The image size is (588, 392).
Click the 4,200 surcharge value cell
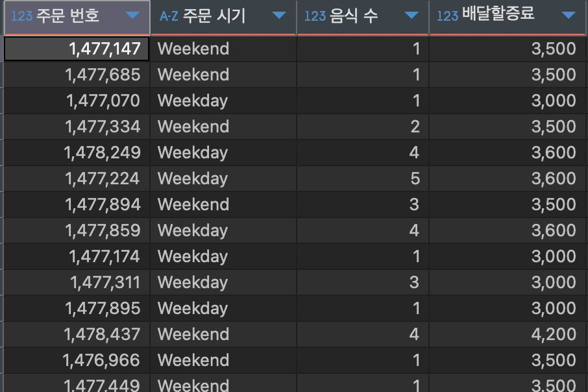[x=508, y=334]
